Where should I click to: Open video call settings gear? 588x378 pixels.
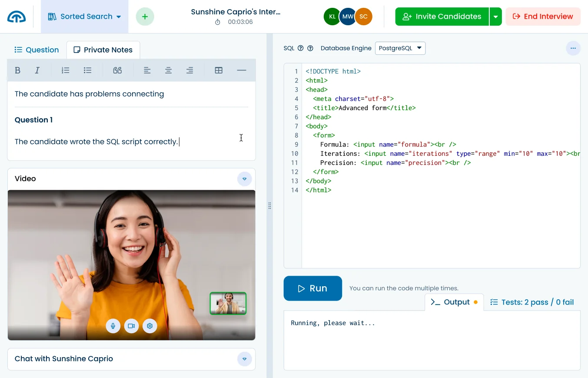[x=149, y=326]
